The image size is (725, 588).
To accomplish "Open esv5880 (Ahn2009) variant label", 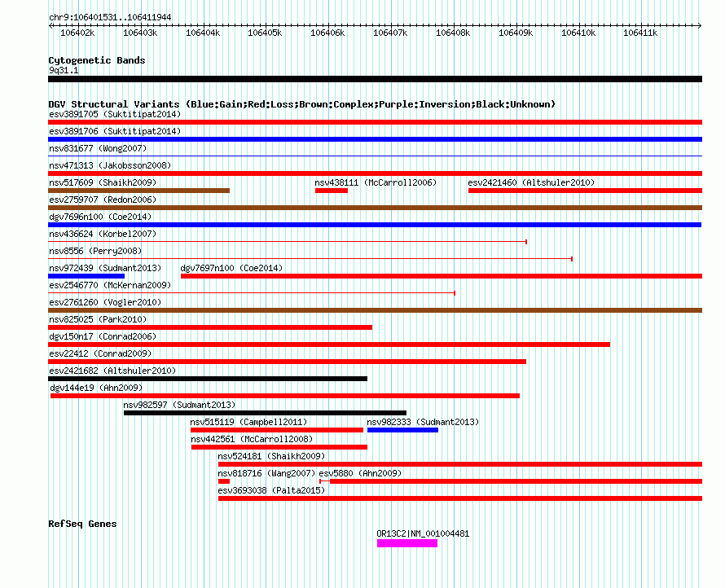I will coord(360,473).
